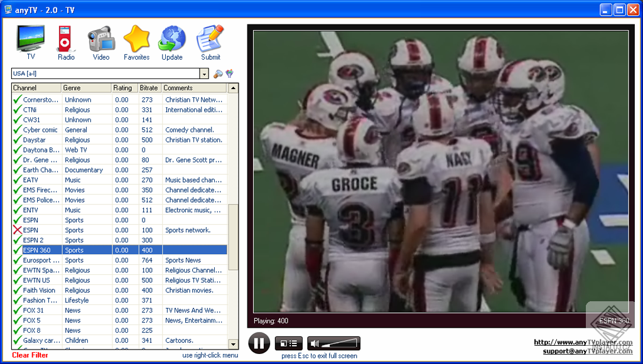Open the USA [a-l] country dropdown arrow
Image resolution: width=643 pixels, height=364 pixels.
(204, 73)
